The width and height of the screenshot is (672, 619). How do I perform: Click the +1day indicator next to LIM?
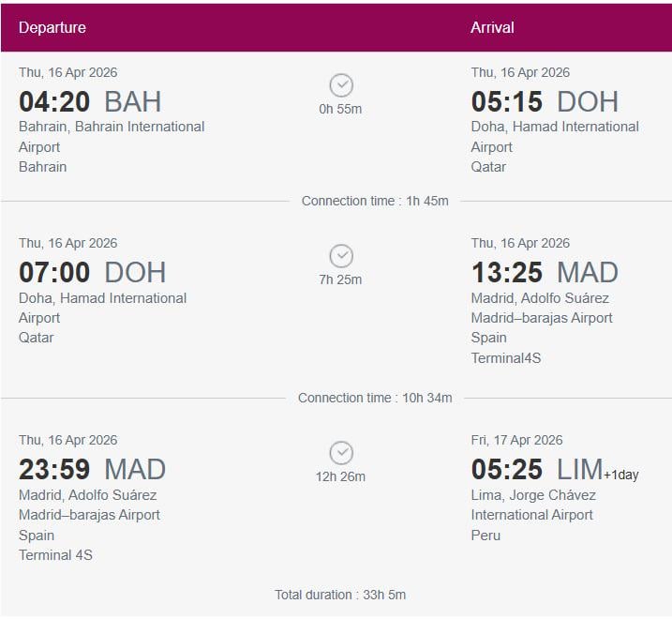620,475
